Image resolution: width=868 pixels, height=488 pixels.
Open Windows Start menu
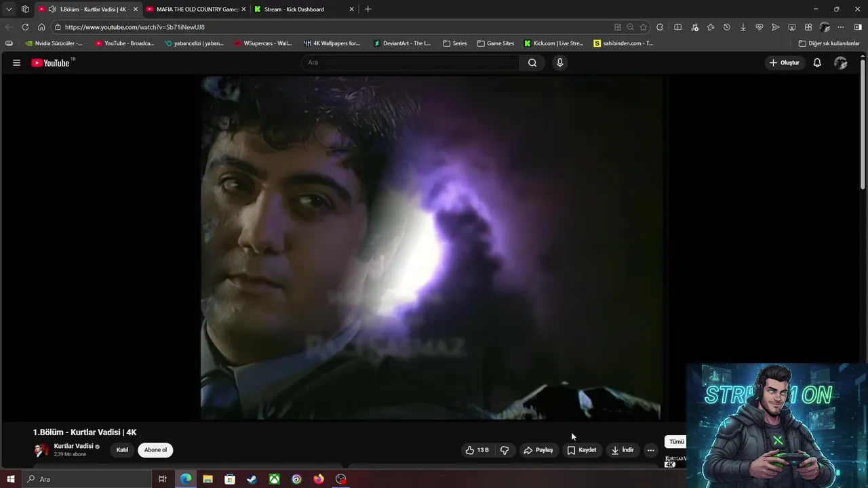click(10, 479)
